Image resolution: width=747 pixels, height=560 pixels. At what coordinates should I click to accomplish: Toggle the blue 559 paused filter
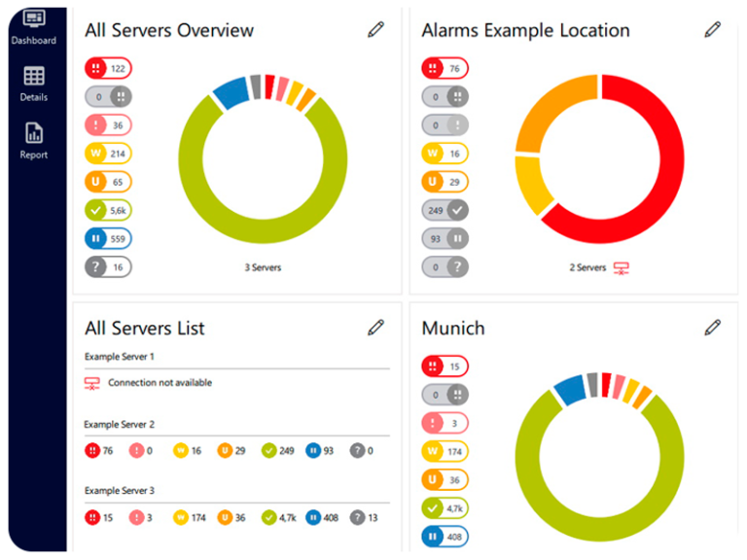click(x=108, y=239)
